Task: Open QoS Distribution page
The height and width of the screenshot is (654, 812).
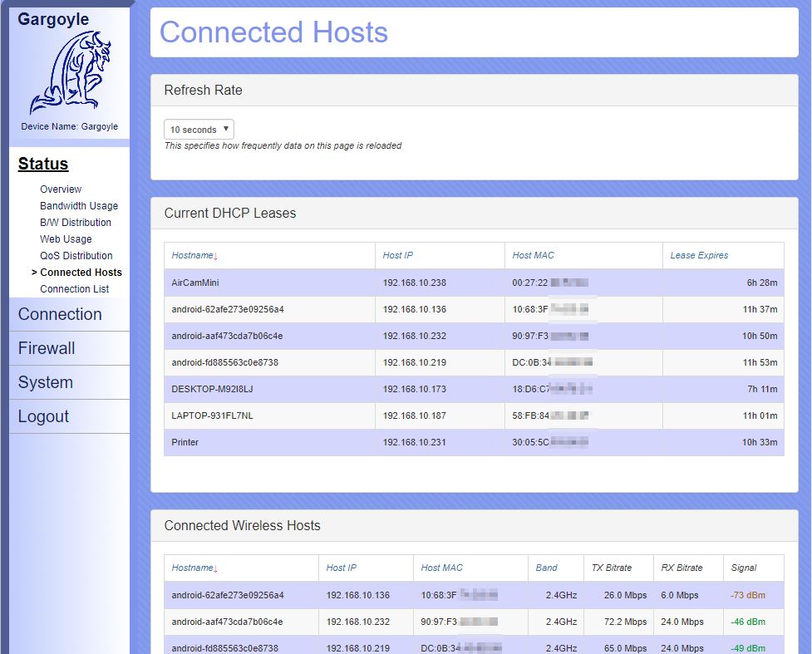Action: point(76,256)
